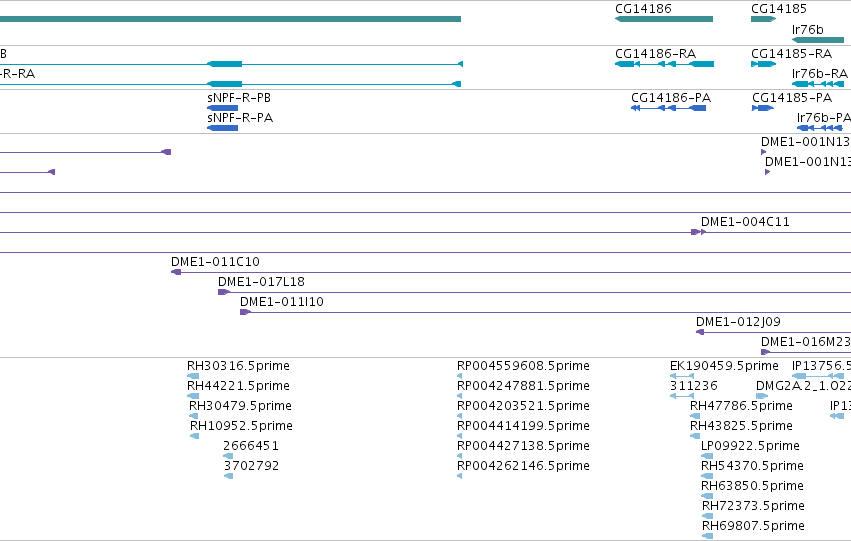This screenshot has height=541, width=851.
Task: Click the feature labeled 2666451
Action: tap(251, 446)
